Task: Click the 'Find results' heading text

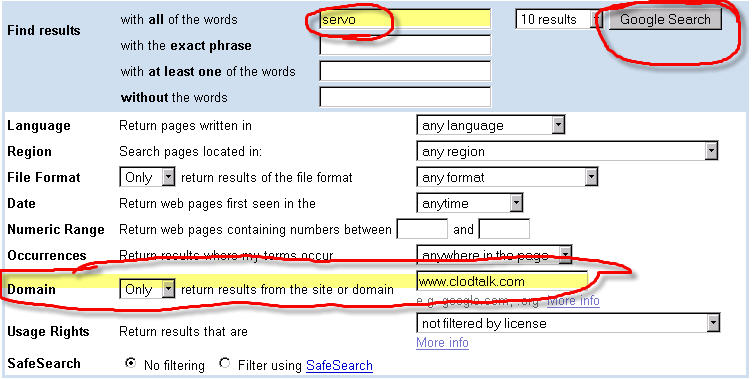Action: point(44,30)
